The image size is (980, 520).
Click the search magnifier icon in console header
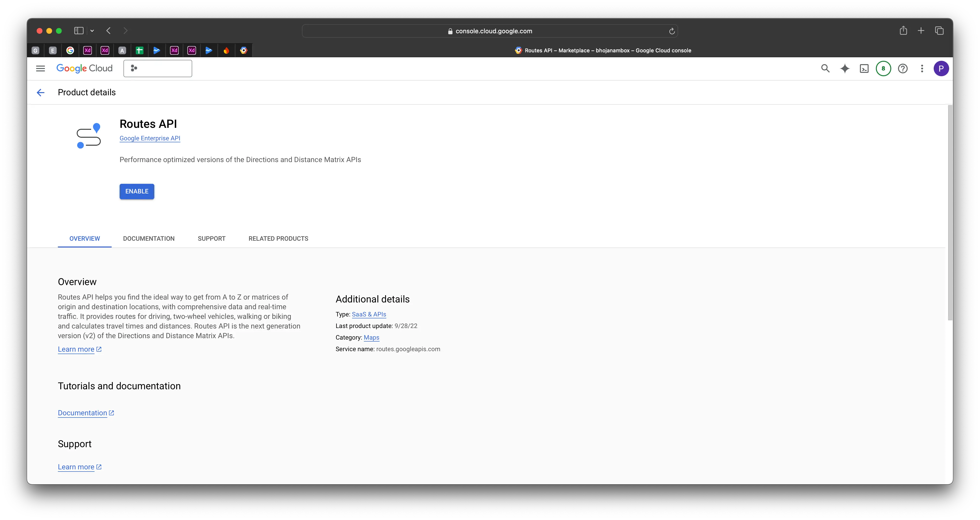825,68
